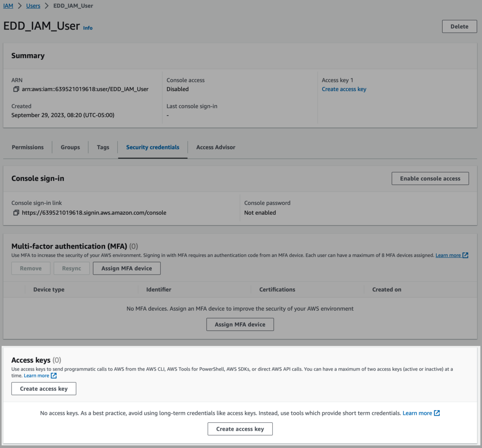This screenshot has height=448, width=482.
Task: Delete the EDD_IAM_User user
Action: (x=459, y=26)
